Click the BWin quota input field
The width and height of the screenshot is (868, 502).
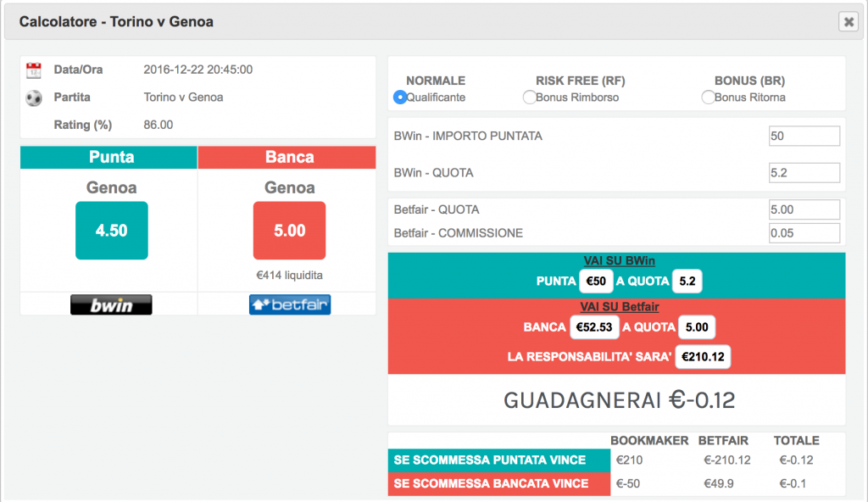tap(804, 173)
